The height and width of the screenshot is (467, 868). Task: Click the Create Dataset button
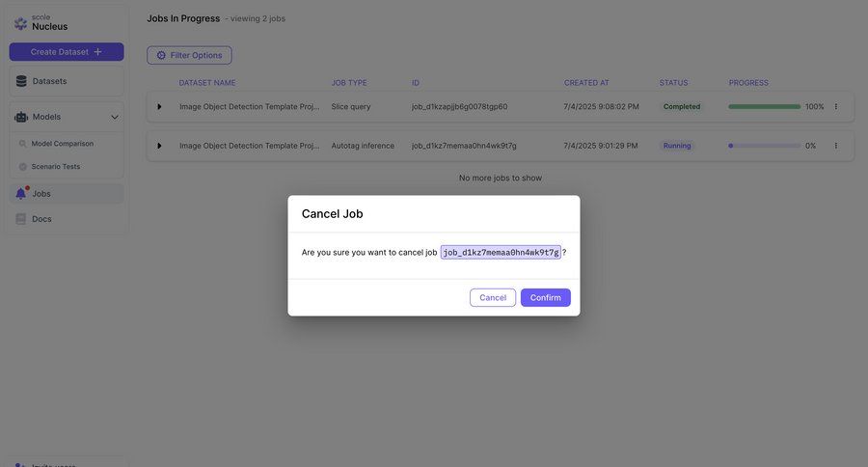point(67,51)
